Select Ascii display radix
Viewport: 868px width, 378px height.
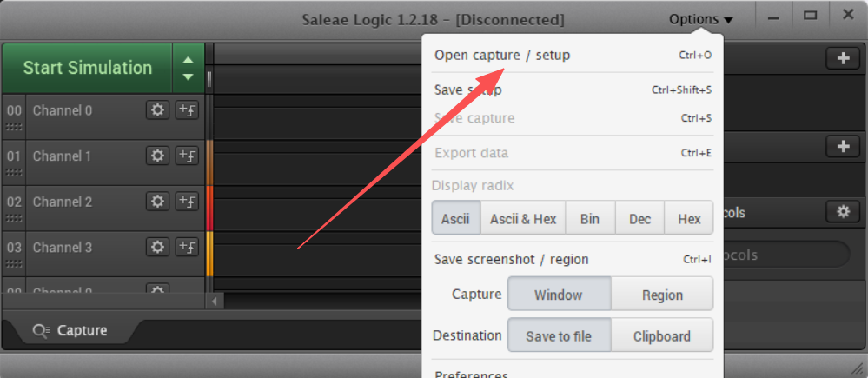[x=455, y=219]
